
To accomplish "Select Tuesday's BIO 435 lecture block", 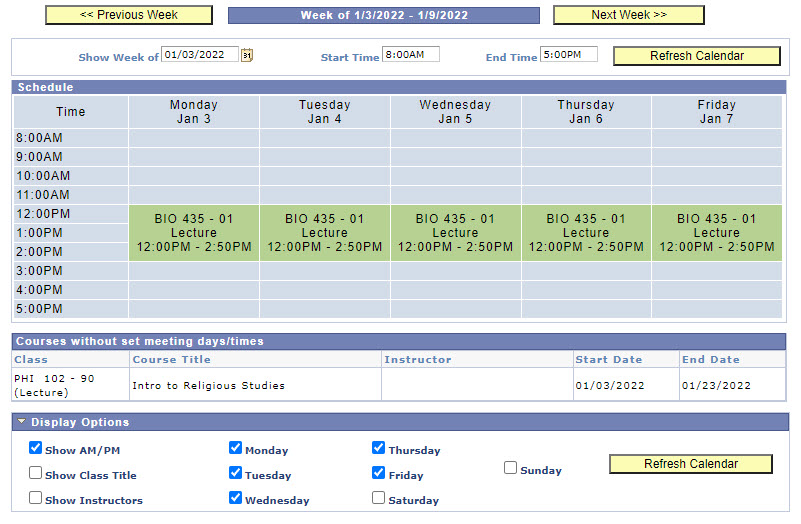I will pos(324,233).
